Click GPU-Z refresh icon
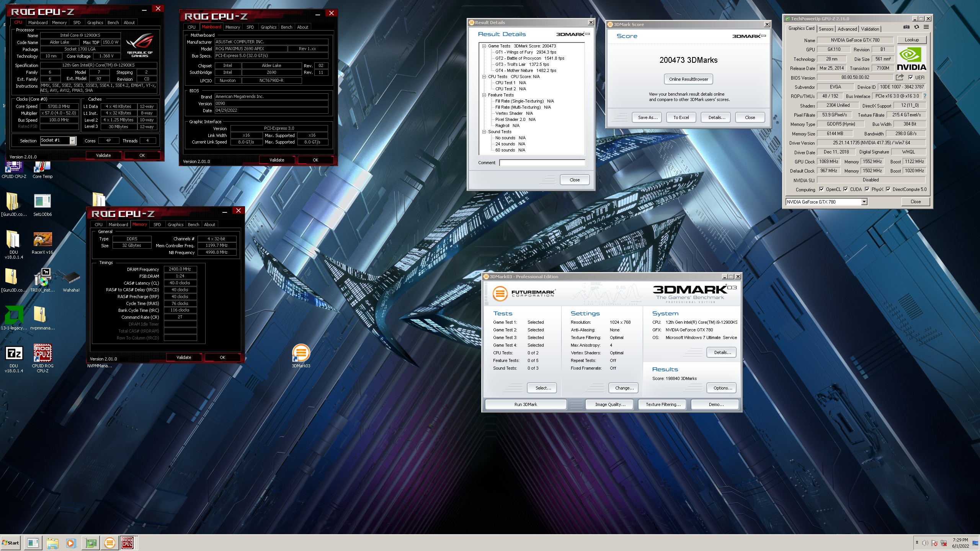The width and height of the screenshot is (980, 551). point(916,27)
